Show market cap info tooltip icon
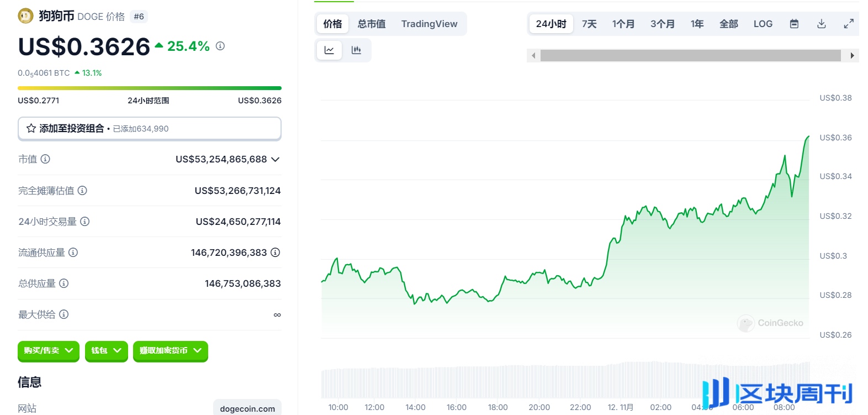The height and width of the screenshot is (415, 868). pyautogui.click(x=45, y=159)
